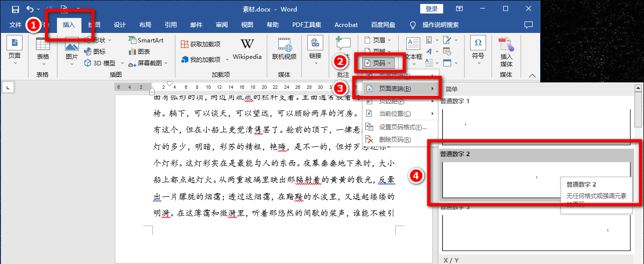
Task: Insert an icon with 图标 button
Action: [95, 51]
